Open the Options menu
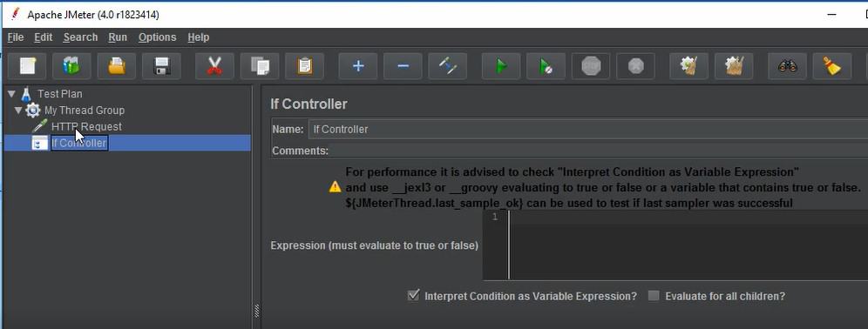The image size is (868, 329). pyautogui.click(x=157, y=37)
